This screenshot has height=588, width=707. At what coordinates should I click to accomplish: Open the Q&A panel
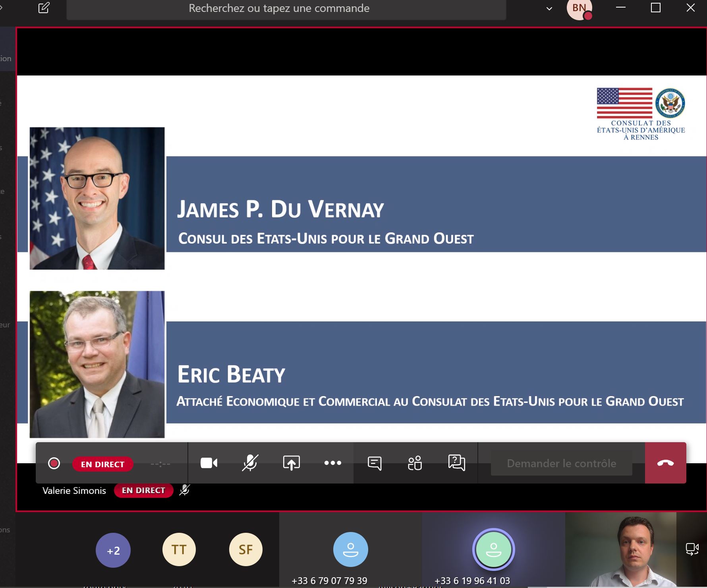pos(456,463)
